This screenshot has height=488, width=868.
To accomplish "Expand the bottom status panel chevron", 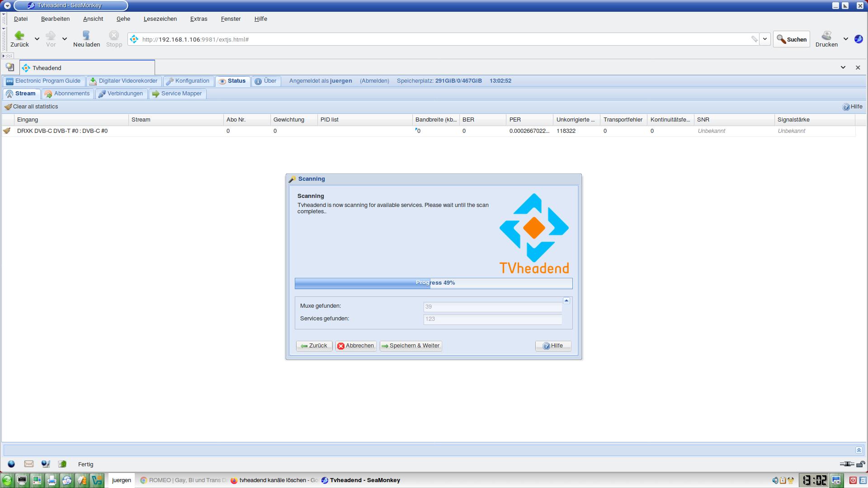I will (x=859, y=450).
